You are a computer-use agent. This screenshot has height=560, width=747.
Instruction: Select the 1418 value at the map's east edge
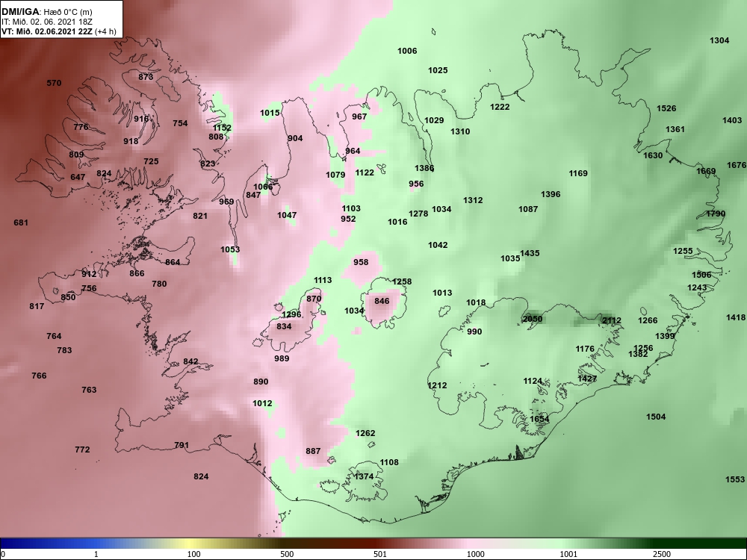tap(736, 317)
